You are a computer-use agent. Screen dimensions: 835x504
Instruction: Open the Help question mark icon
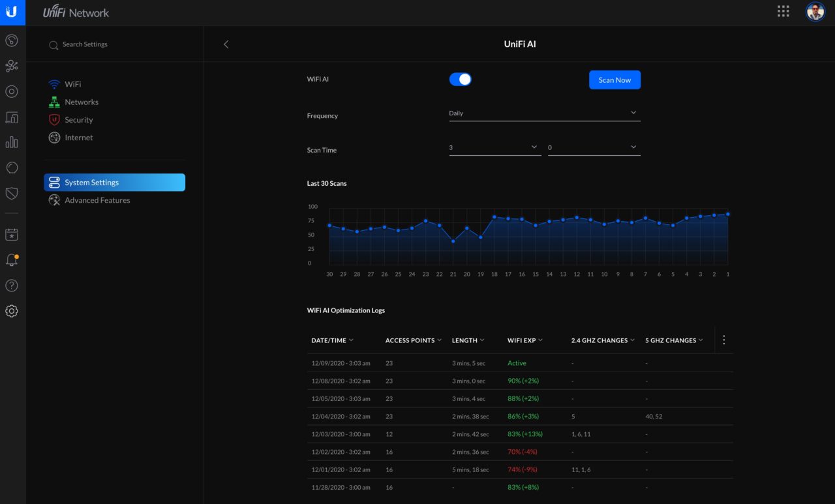click(x=12, y=286)
